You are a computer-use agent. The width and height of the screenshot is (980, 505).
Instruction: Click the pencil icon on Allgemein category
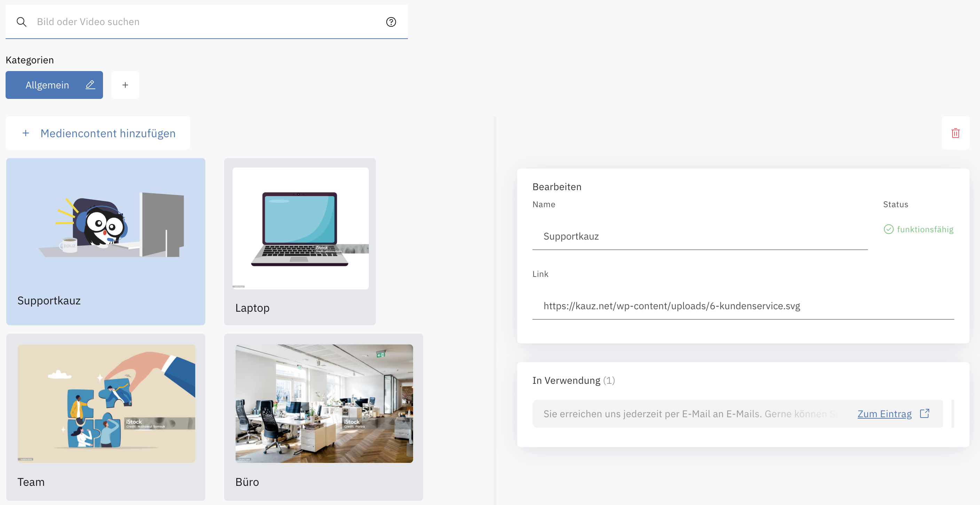(x=90, y=85)
